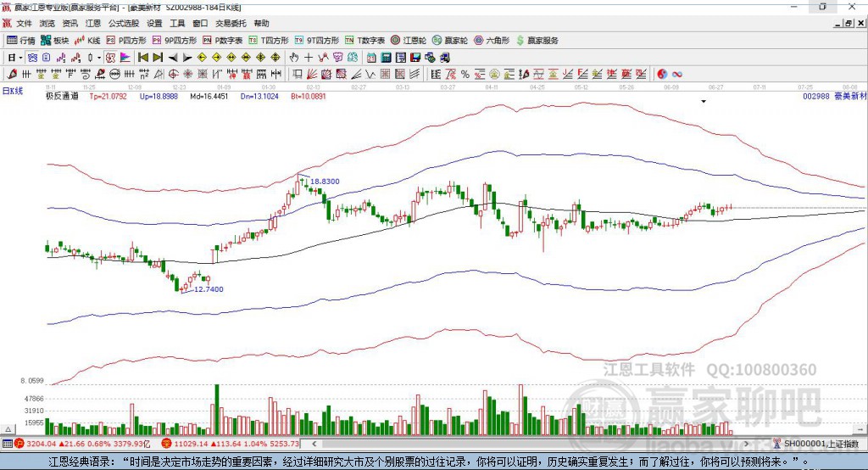Image resolution: width=868 pixels, height=470 pixels.
Task: Click the horizontal scrollbar left arrow
Action: [x=314, y=444]
